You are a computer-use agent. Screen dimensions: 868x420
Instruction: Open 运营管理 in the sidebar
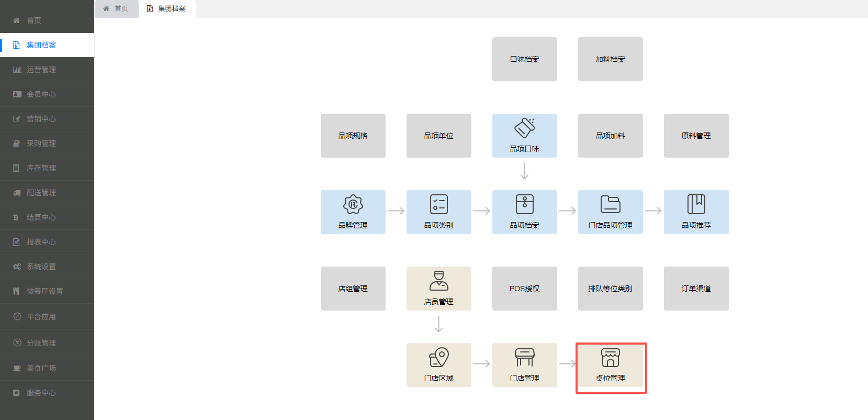(x=41, y=70)
